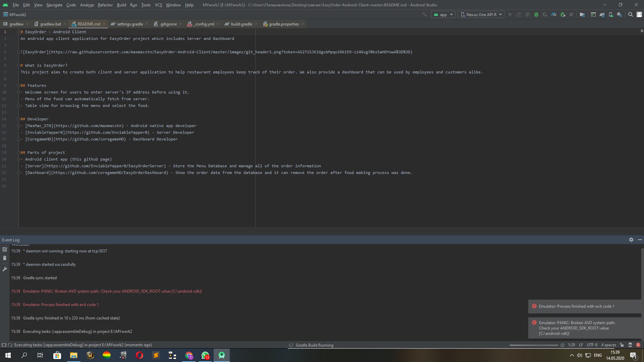
Task: Open the AVD Manager icon
Action: click(x=611, y=14)
